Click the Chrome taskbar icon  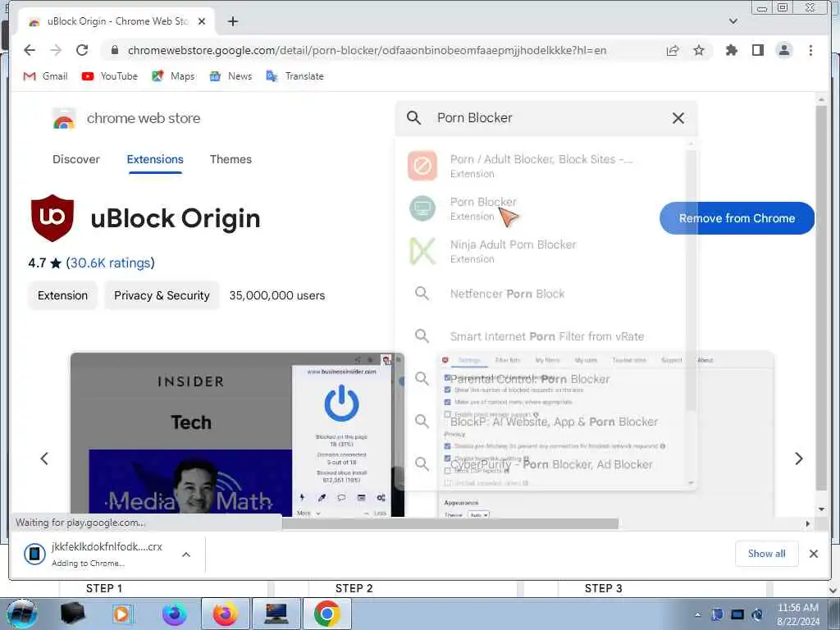tap(327, 614)
